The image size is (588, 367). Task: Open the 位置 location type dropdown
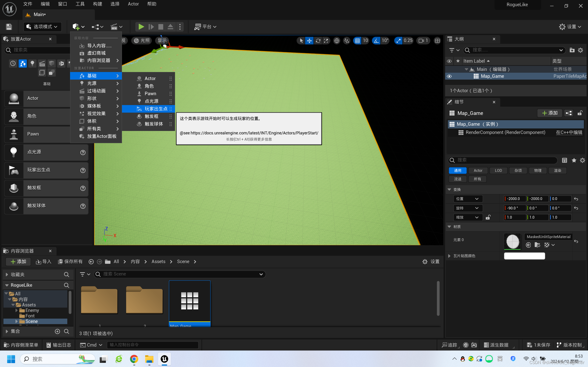click(467, 199)
